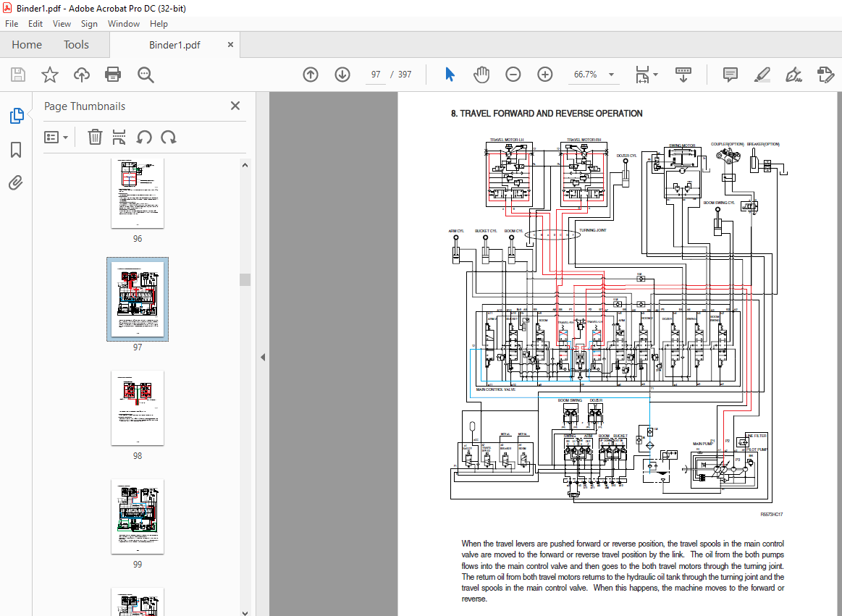Close the Binder1.pdf tab
This screenshot has height=616, width=842.
230,45
